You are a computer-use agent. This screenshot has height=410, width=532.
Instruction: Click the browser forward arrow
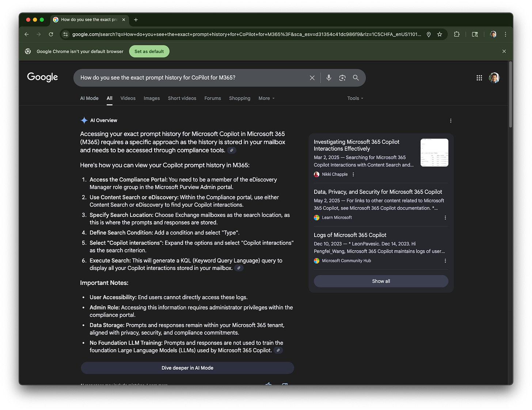39,34
